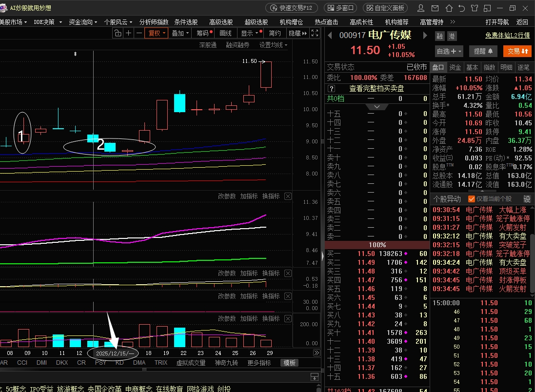The width and height of the screenshot is (535, 392).
Task: Open 复权 dropdown
Action: tap(157, 33)
